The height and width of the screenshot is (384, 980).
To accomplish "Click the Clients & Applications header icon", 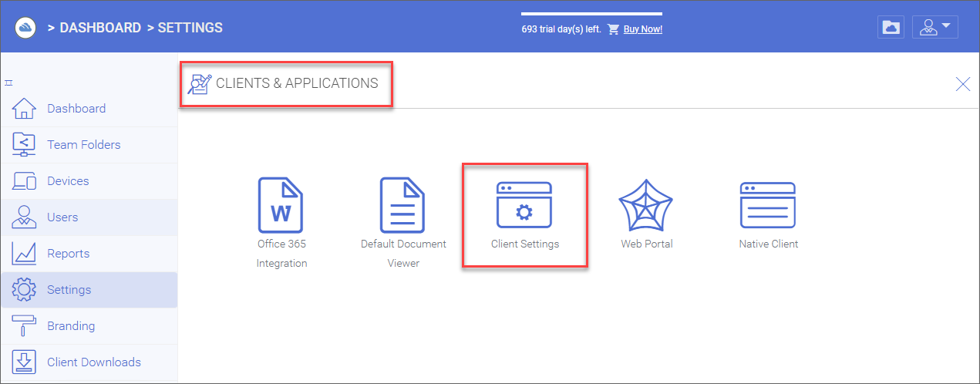I will 200,83.
